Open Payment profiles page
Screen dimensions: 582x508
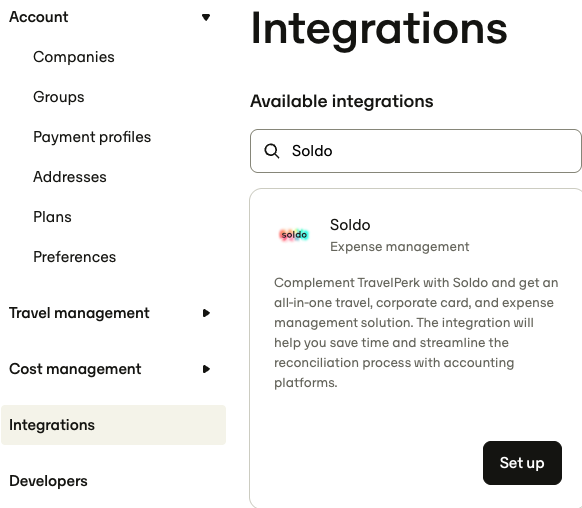click(92, 137)
